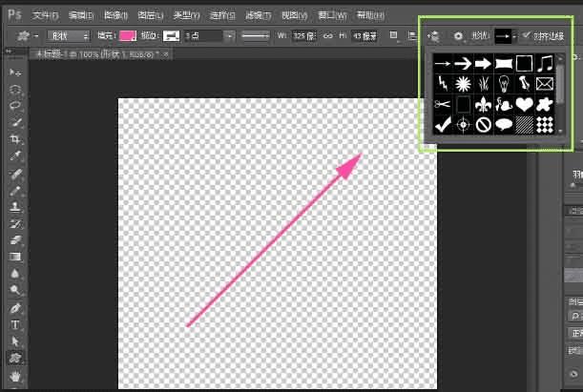
Task: Select the Horizontal Type tool
Action: (15, 324)
